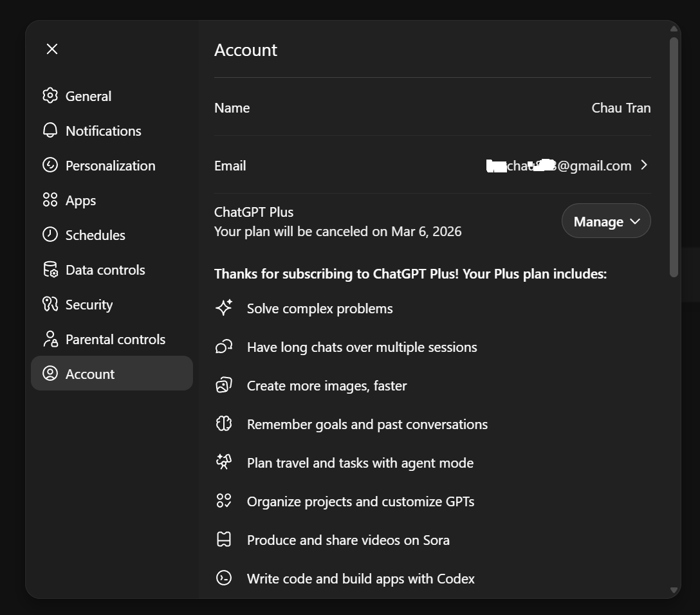Click text Remember goals and past conversations
The height and width of the screenshot is (615, 700).
[367, 425]
